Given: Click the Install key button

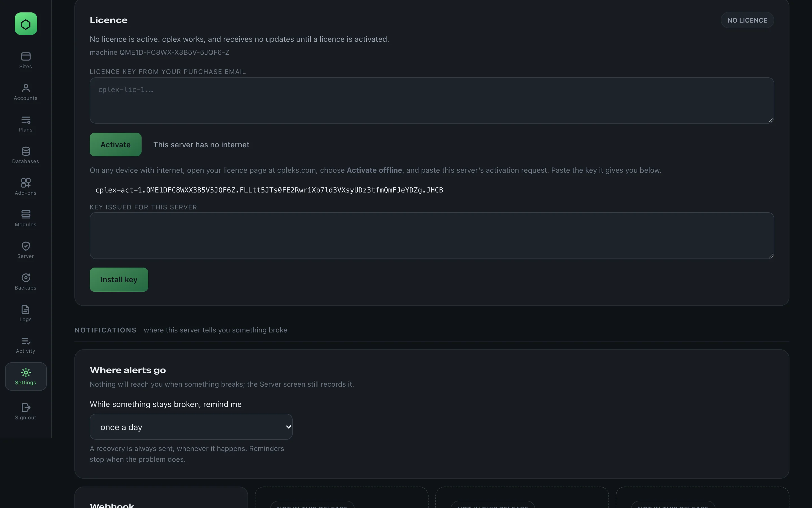Looking at the screenshot, I should [x=119, y=279].
